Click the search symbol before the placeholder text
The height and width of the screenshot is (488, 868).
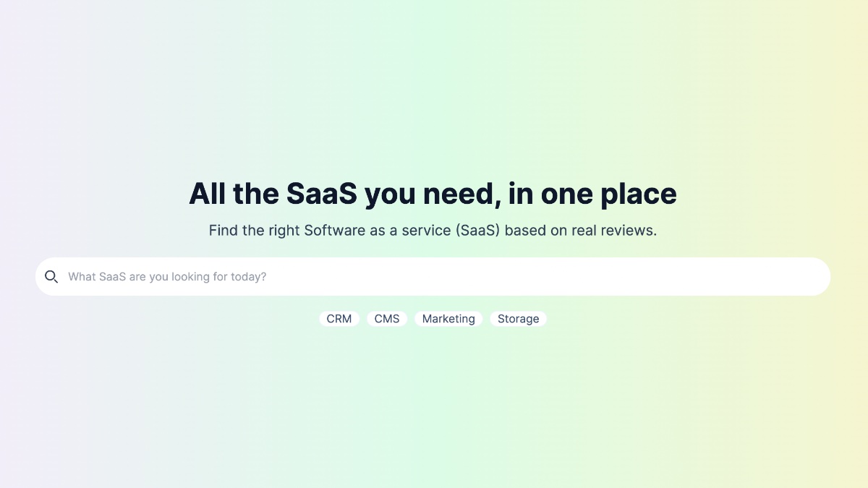coord(51,276)
